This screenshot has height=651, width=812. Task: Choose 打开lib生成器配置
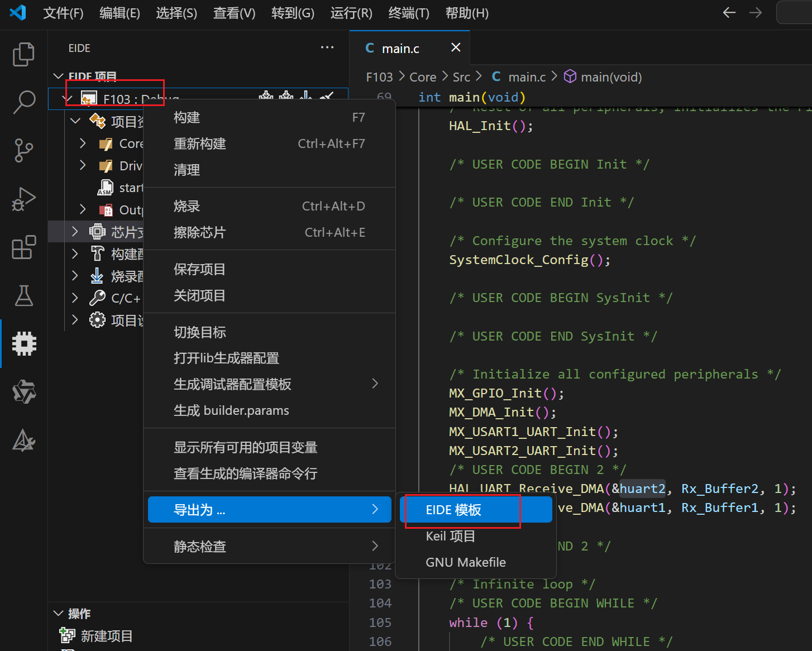tap(269, 358)
